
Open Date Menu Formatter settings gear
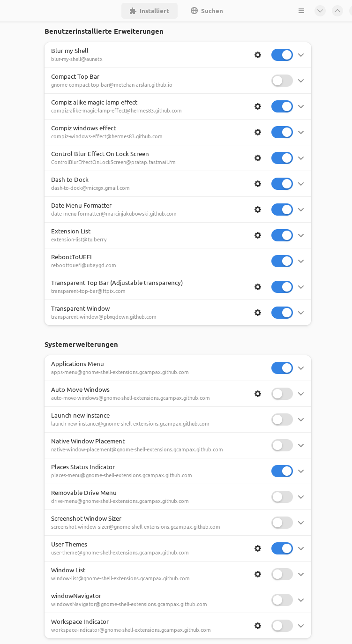[257, 210]
